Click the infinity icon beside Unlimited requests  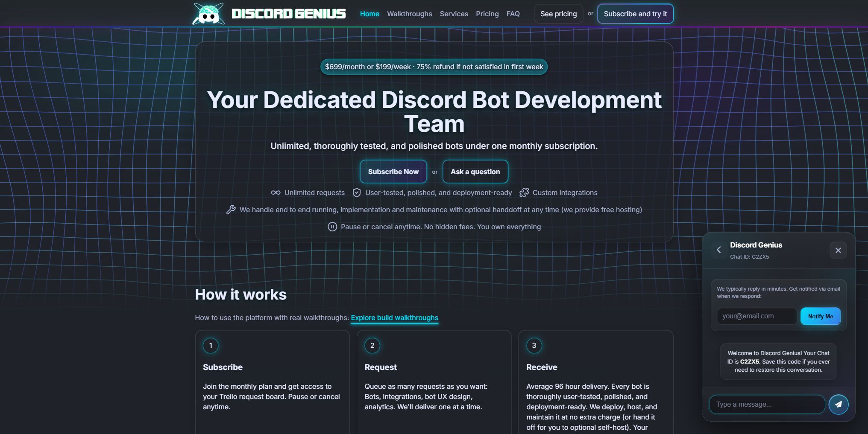click(276, 192)
